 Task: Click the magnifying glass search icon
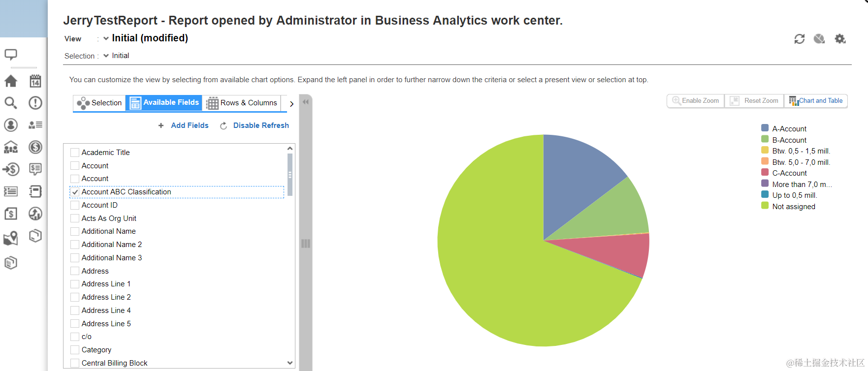(11, 103)
